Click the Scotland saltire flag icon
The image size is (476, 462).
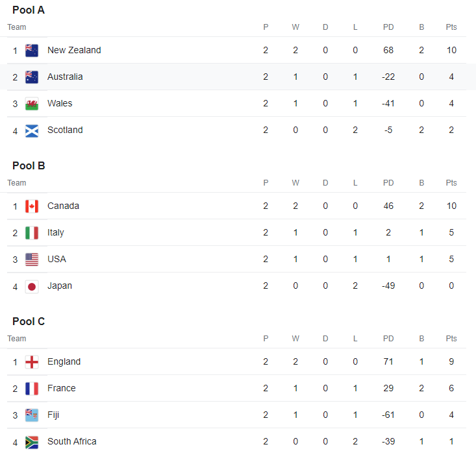(32, 130)
